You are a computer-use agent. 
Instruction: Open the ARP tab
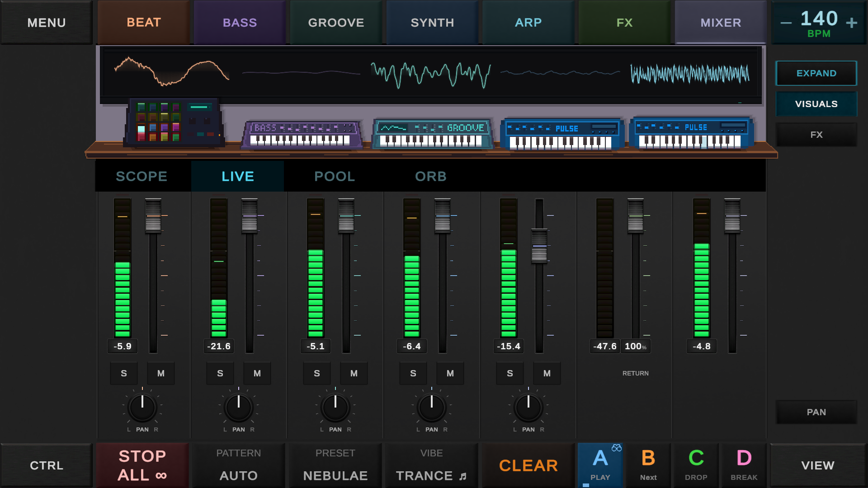(528, 23)
